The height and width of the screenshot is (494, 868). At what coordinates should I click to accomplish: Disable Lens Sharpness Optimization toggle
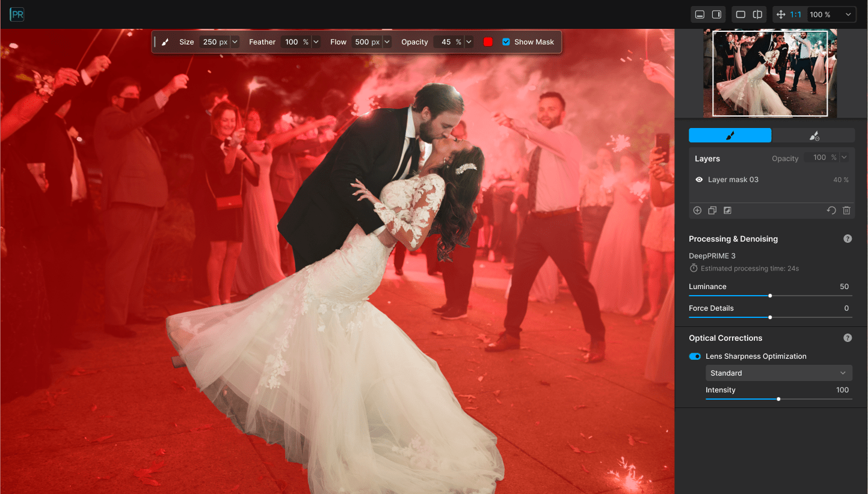pyautogui.click(x=695, y=356)
